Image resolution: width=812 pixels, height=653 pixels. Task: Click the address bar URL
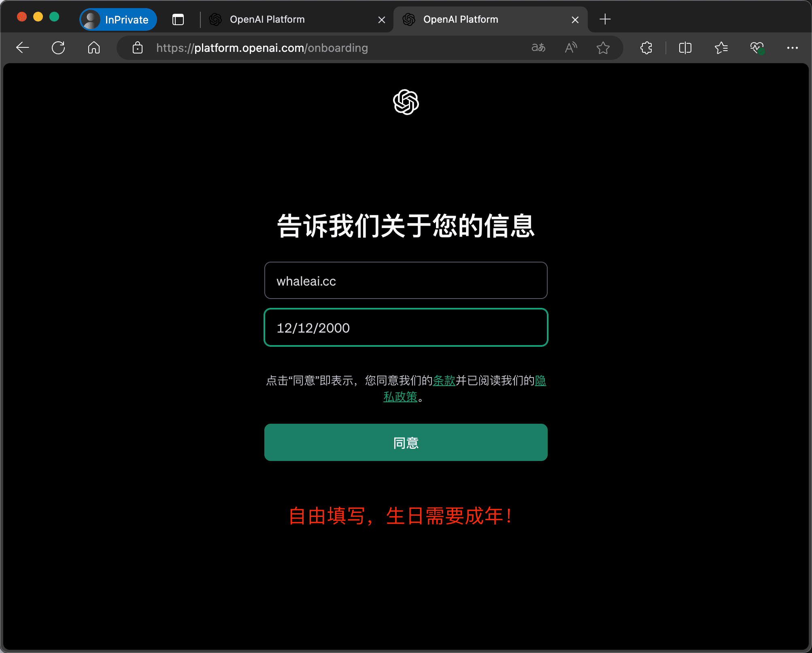262,48
